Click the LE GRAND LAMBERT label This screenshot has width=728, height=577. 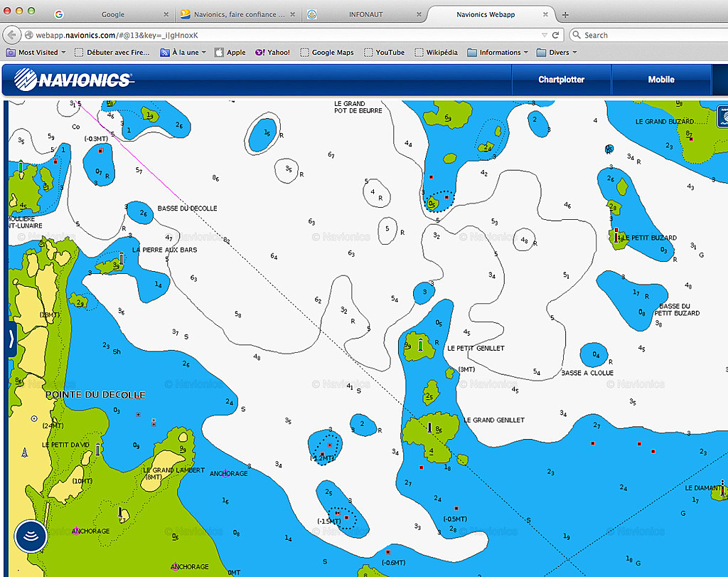click(174, 470)
